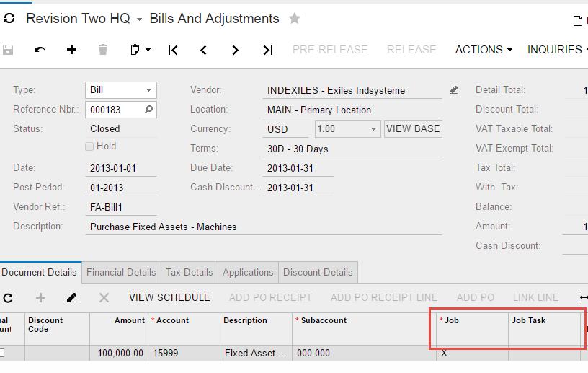
Task: Select the account cell 15999
Action: (x=184, y=353)
